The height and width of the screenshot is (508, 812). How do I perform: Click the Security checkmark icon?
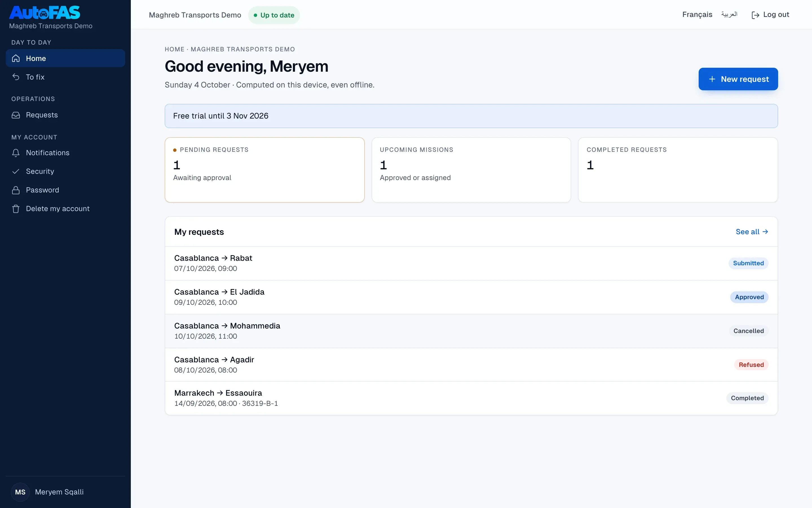pyautogui.click(x=16, y=171)
